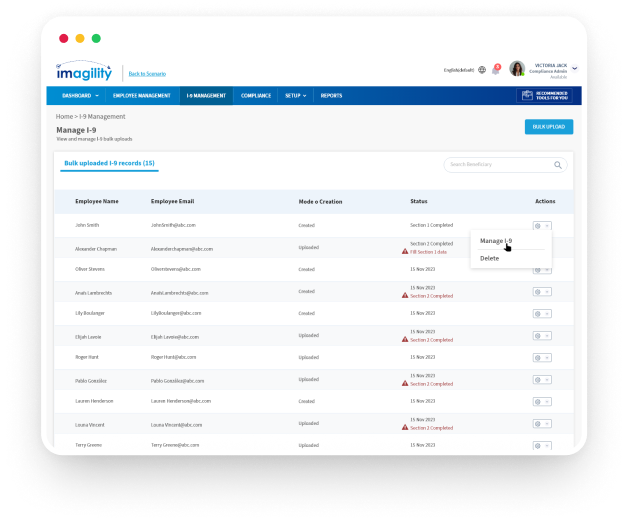Click the Search Beneficiary input field
Viewport: 629px width, 524px height.
[x=498, y=164]
